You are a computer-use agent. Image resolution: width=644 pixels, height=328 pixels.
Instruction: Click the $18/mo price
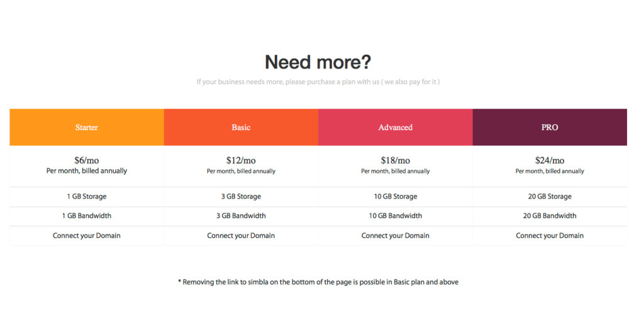396,160
